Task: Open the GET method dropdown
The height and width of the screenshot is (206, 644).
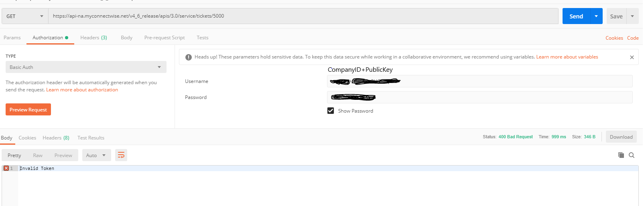Action: tap(25, 16)
